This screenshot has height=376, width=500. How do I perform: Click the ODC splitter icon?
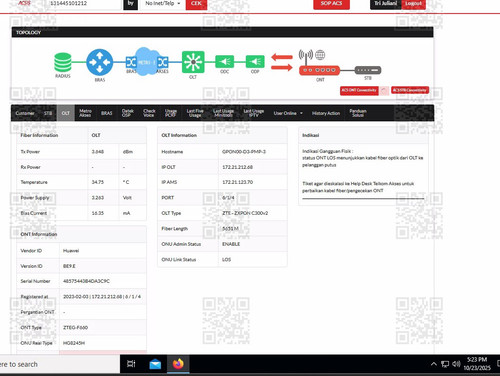point(225,62)
